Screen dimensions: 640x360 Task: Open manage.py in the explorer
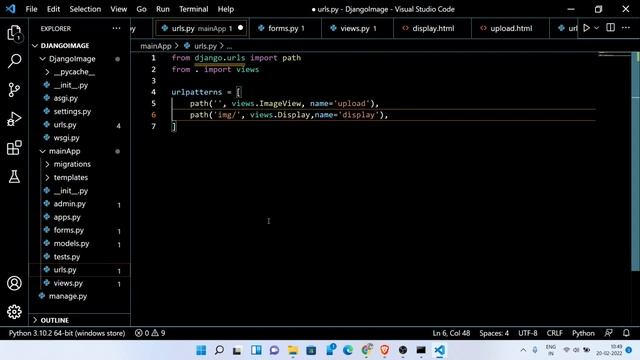(x=68, y=296)
